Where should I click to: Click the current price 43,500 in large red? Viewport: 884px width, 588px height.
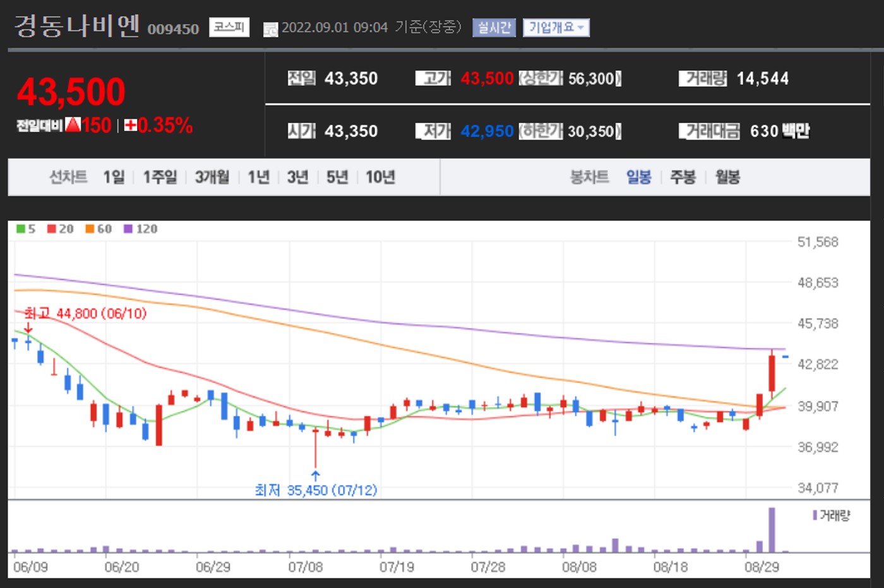[x=71, y=92]
